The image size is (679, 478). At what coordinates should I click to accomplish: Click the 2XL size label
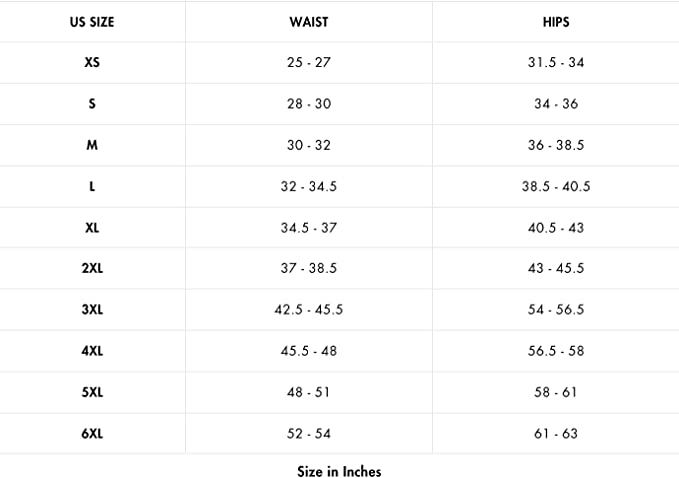92,269
